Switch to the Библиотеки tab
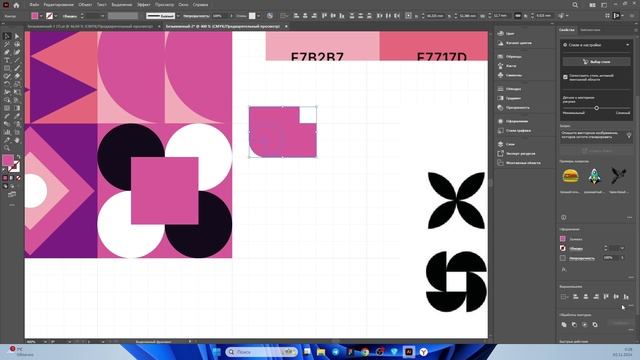 pyautogui.click(x=590, y=30)
